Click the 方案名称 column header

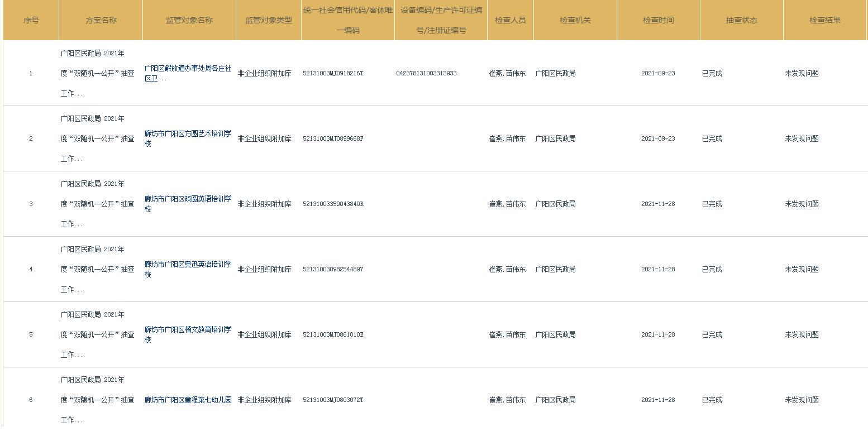[101, 20]
